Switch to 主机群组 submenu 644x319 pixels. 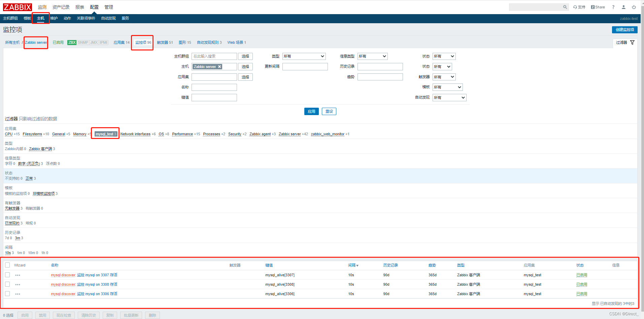[x=10, y=18]
